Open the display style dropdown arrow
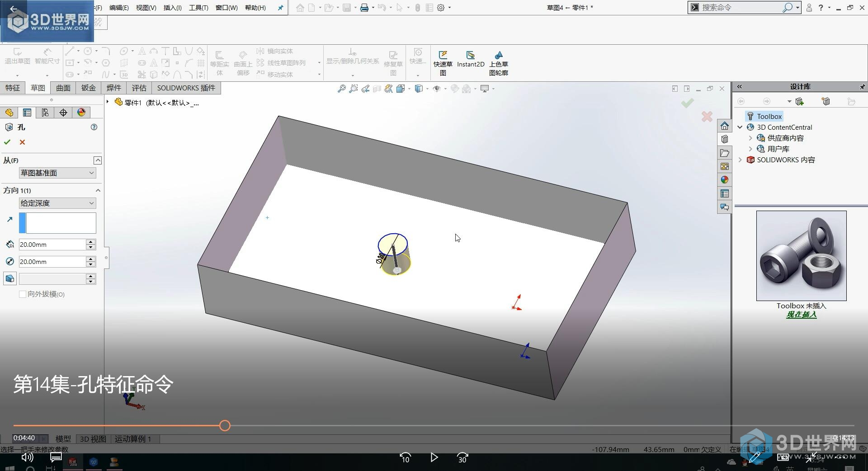This screenshot has height=471, width=868. coord(427,89)
